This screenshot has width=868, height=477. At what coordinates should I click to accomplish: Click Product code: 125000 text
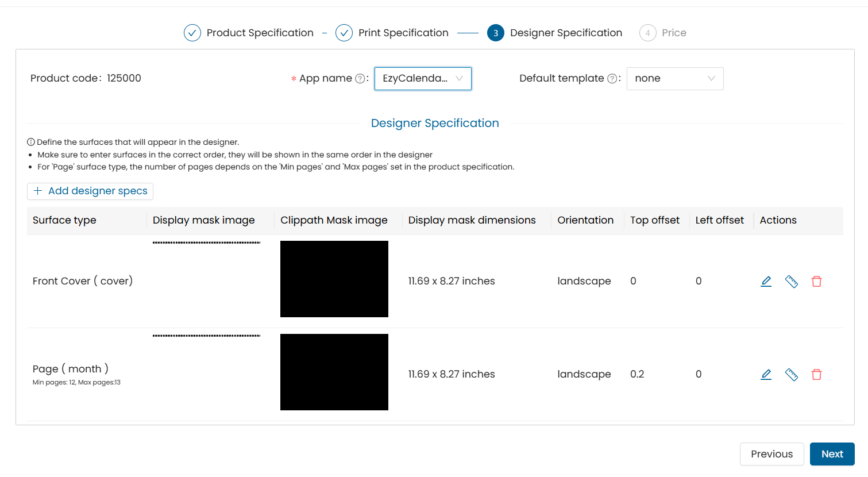click(x=86, y=78)
